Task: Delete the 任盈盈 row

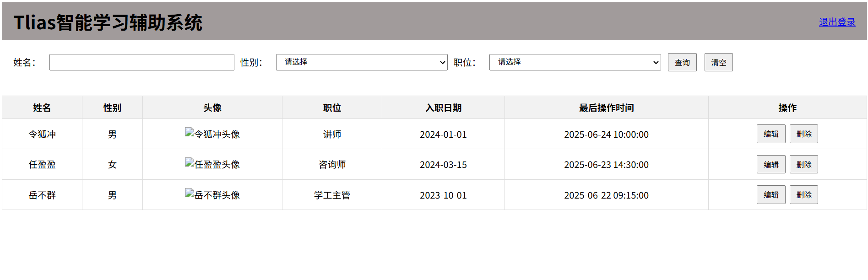Action: pyautogui.click(x=803, y=164)
